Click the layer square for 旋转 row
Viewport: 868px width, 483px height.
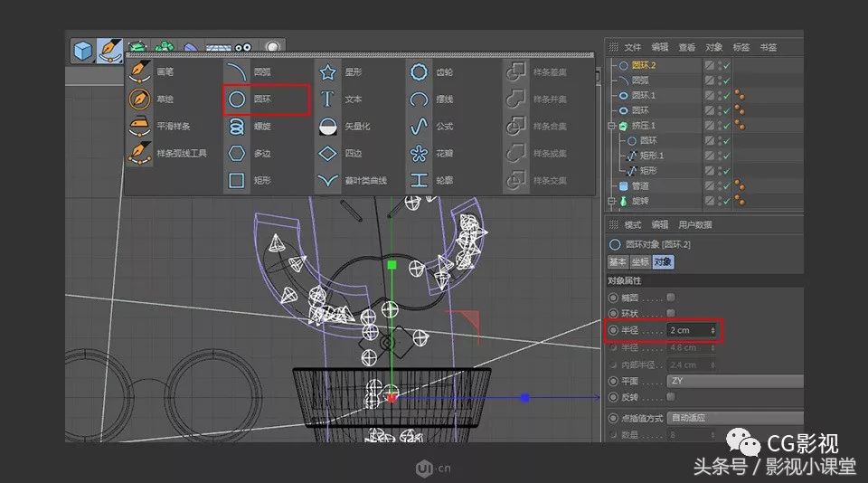click(x=709, y=201)
